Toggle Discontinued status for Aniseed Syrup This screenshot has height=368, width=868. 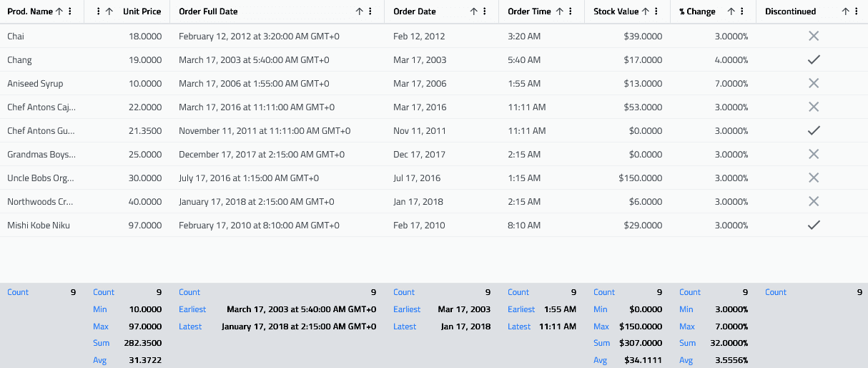tap(813, 83)
